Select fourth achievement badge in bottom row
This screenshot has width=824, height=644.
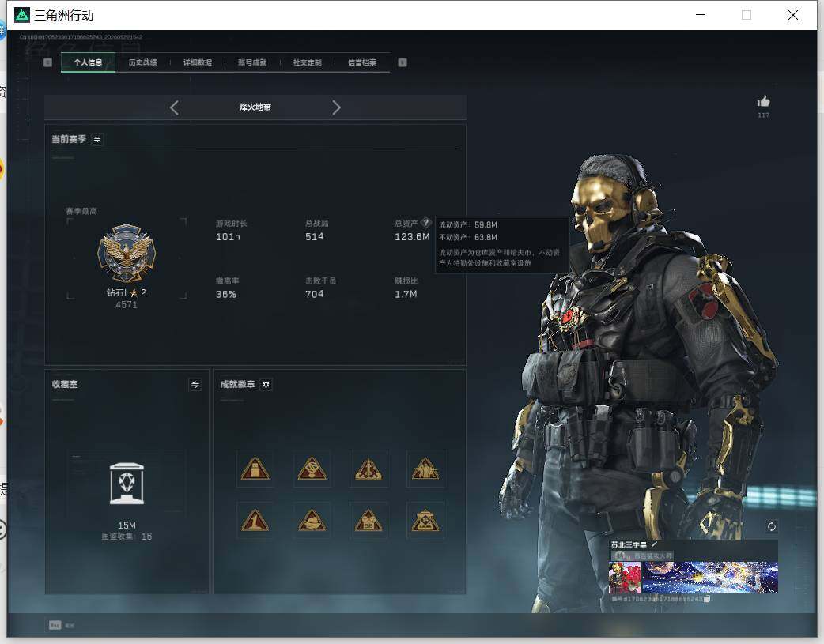point(425,521)
